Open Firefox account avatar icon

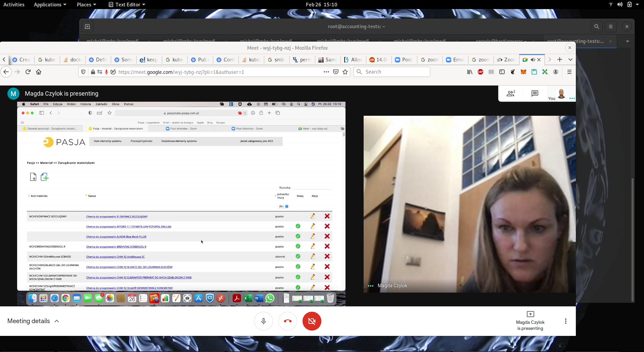(x=556, y=72)
